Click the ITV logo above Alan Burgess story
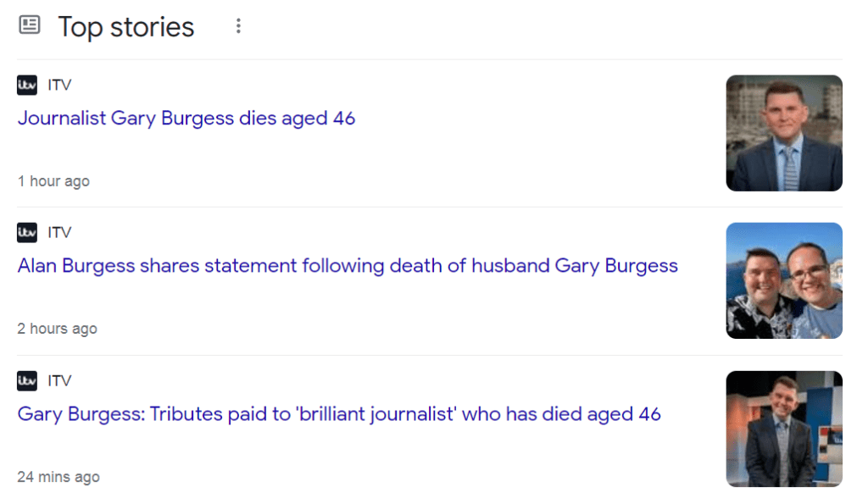This screenshot has height=504, width=868. pos(27,232)
